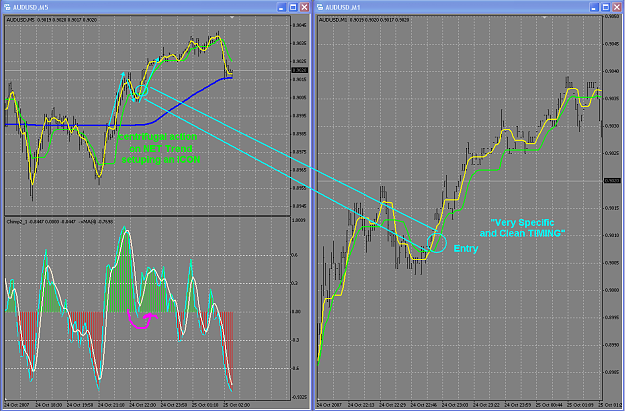The height and width of the screenshot is (411, 625).
Task: Click the 0.9050 price level on M1 axis
Action: click(x=612, y=17)
